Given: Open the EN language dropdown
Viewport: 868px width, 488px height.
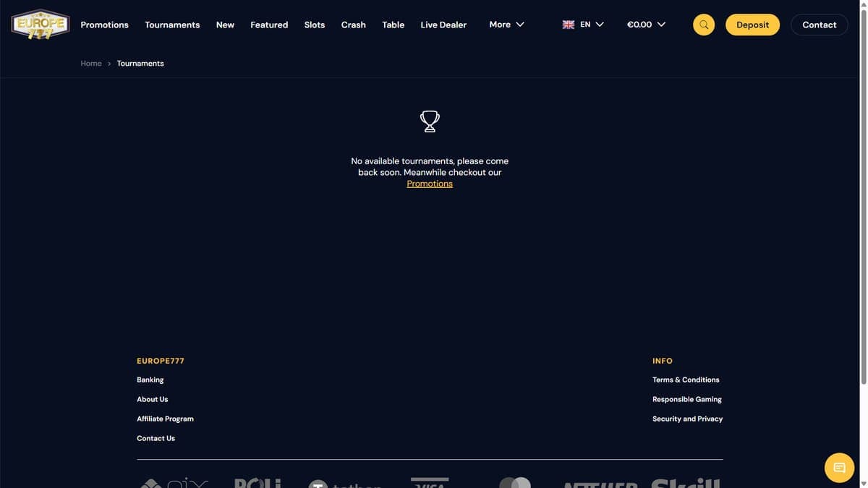Looking at the screenshot, I should tap(583, 25).
